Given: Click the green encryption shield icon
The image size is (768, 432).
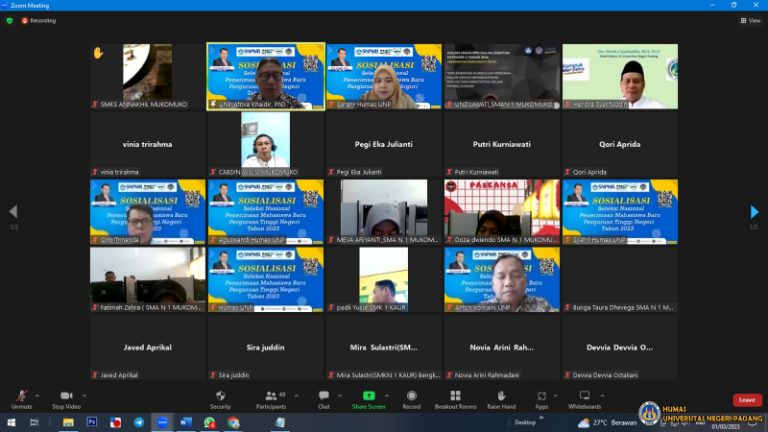Looking at the screenshot, I should 9,21.
